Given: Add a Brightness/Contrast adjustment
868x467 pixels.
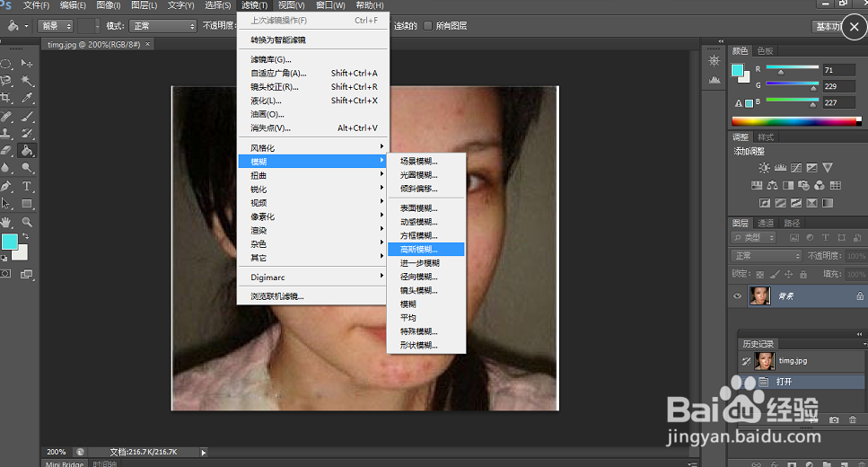Looking at the screenshot, I should pyautogui.click(x=764, y=168).
